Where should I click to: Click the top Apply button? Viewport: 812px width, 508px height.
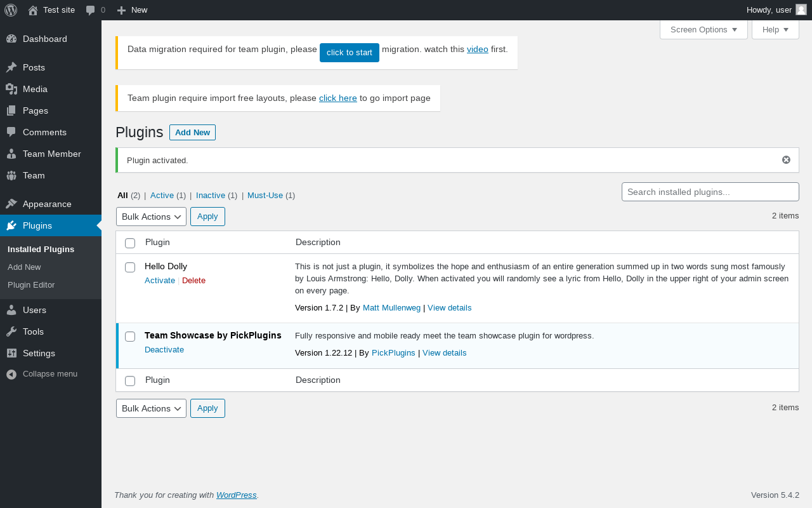pyautogui.click(x=207, y=217)
